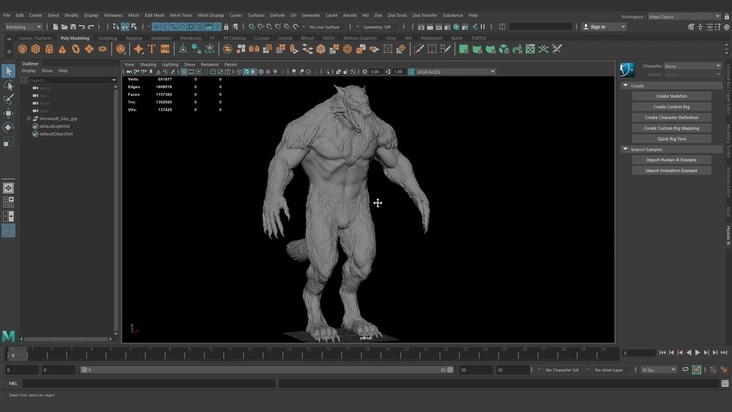
Task: Click the polygon sphere shelf icon
Action: point(23,49)
